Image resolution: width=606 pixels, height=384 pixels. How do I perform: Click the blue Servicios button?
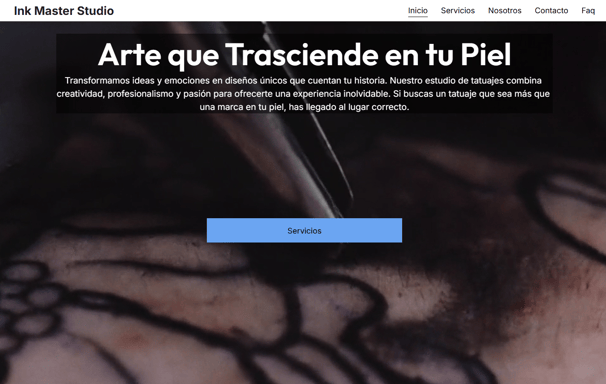coord(304,231)
